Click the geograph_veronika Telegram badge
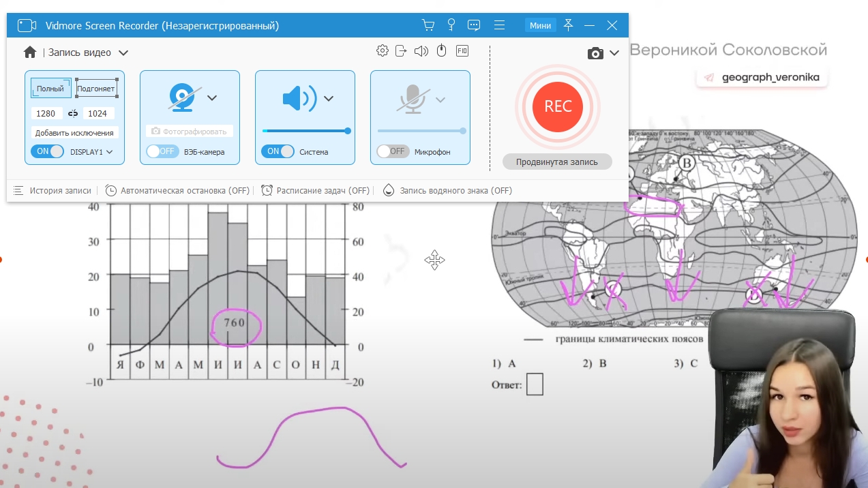This screenshot has height=488, width=868. pos(762,77)
